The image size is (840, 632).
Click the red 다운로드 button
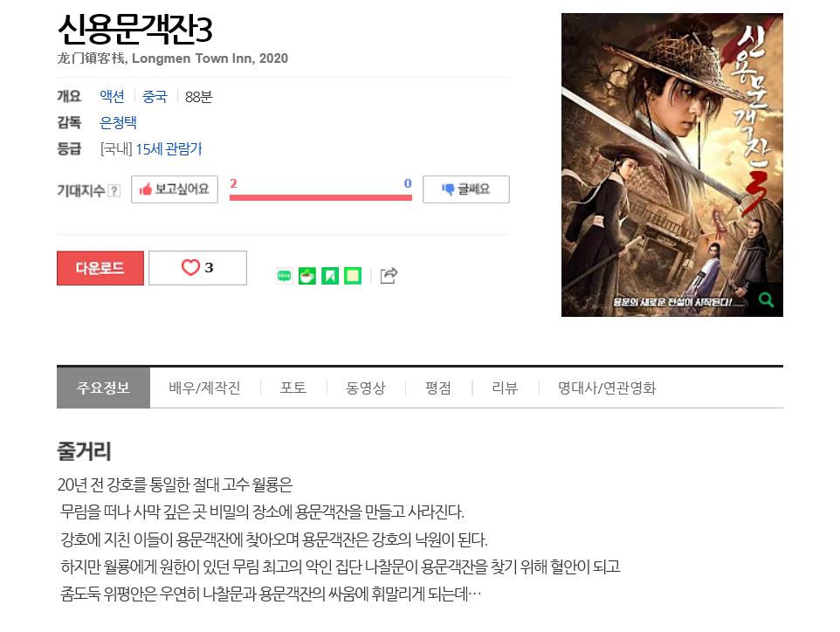(x=100, y=268)
